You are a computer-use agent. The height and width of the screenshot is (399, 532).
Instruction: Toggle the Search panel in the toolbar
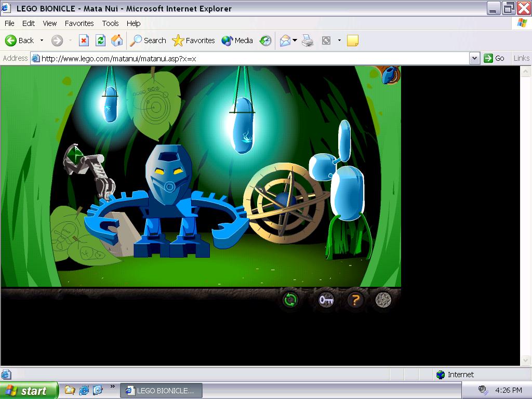click(x=148, y=41)
